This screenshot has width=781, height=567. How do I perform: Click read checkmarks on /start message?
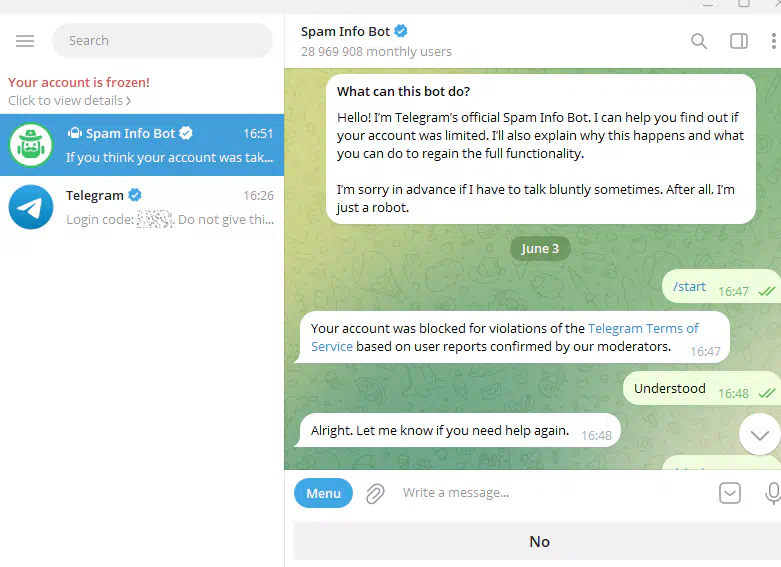point(767,291)
